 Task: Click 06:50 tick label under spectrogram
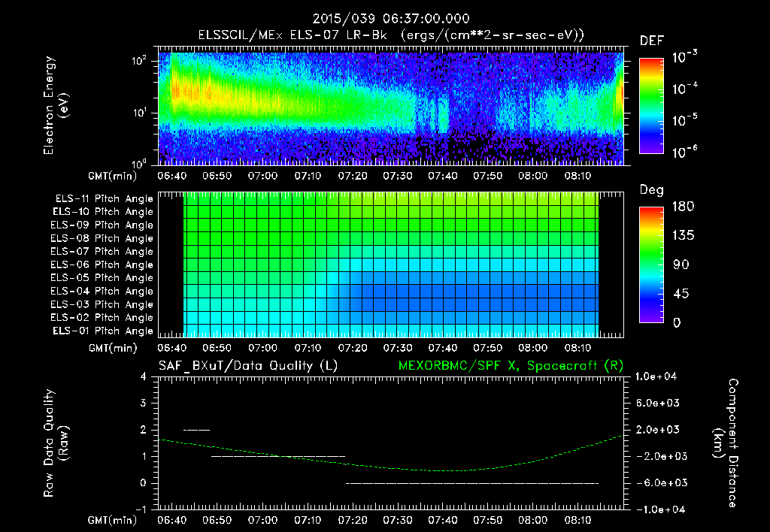[x=217, y=176]
